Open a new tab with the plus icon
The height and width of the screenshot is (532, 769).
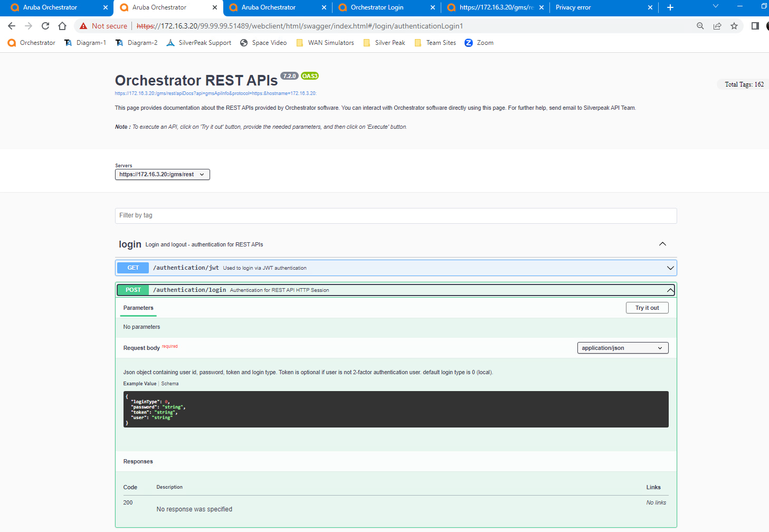[670, 7]
